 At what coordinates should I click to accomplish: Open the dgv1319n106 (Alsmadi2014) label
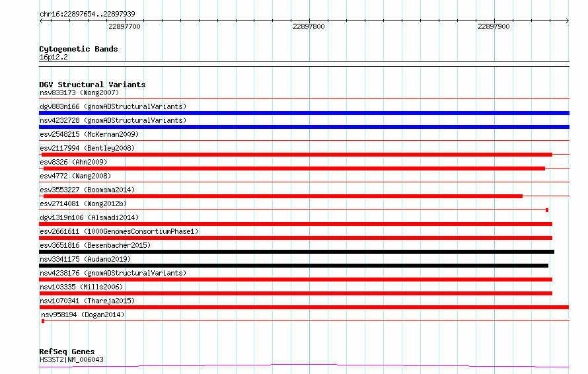[x=89, y=217]
